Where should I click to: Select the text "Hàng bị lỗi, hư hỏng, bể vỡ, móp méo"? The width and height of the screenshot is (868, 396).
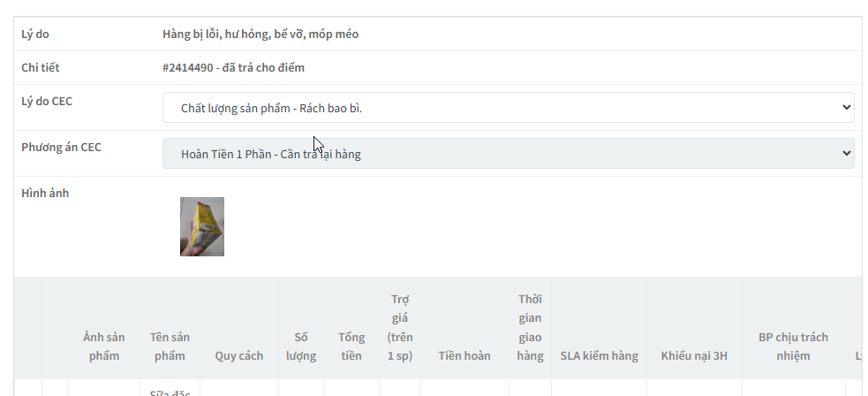coord(260,34)
